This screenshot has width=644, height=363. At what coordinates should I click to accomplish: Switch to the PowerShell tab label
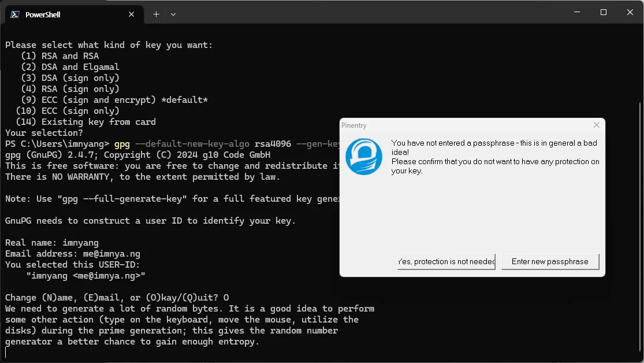[x=43, y=14]
